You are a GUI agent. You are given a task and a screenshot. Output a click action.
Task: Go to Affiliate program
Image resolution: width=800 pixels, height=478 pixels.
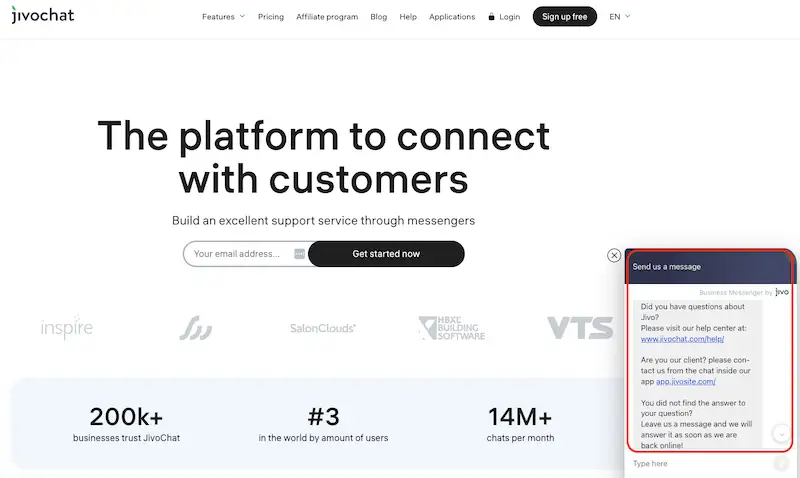[327, 17]
